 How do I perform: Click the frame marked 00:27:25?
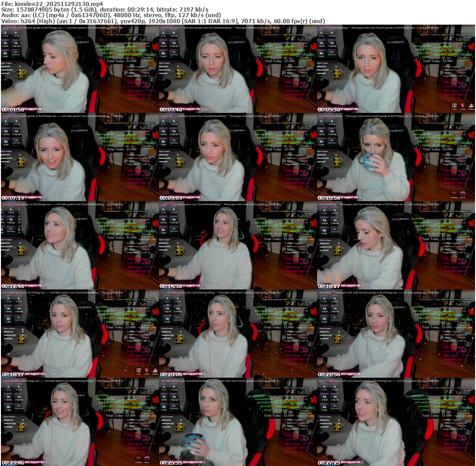point(396,422)
